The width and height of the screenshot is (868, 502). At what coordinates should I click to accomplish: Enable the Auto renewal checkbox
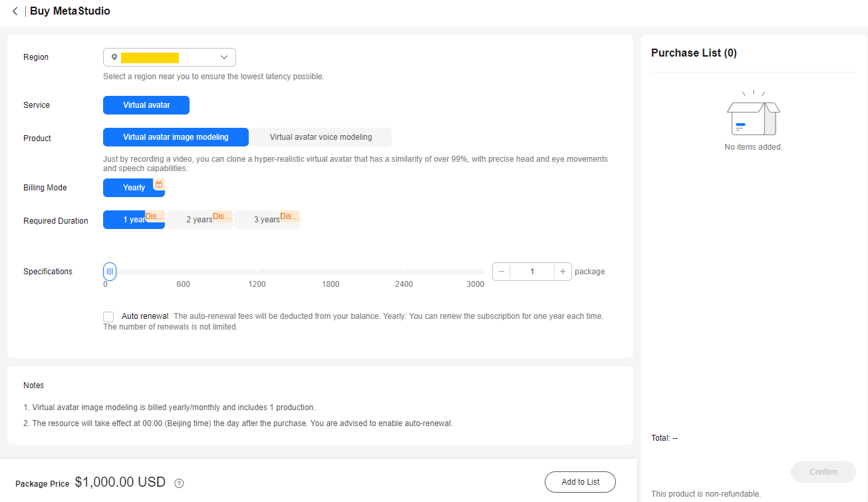(x=108, y=317)
